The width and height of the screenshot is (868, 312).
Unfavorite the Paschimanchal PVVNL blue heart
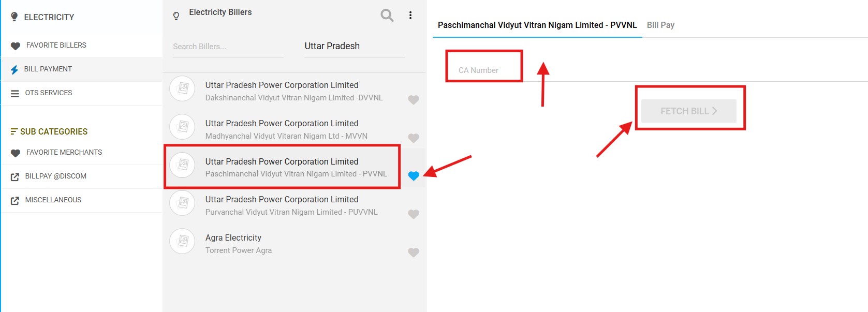413,176
